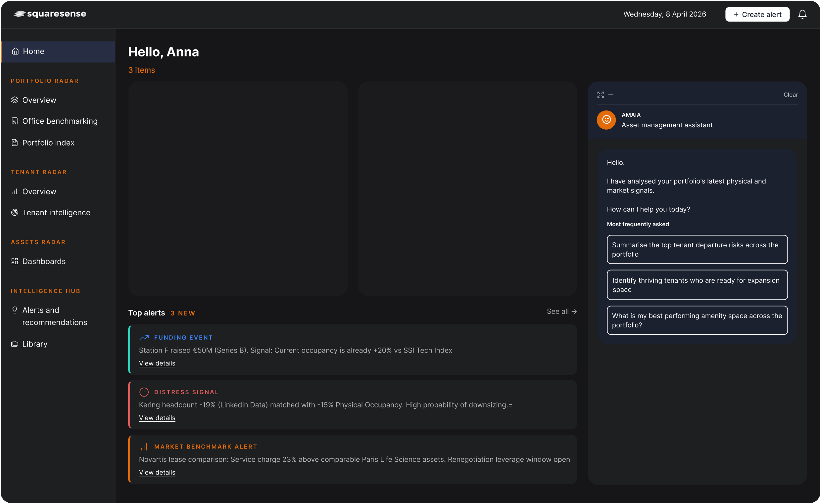Click the Office benchmarking building icon
The image size is (821, 504).
click(14, 121)
